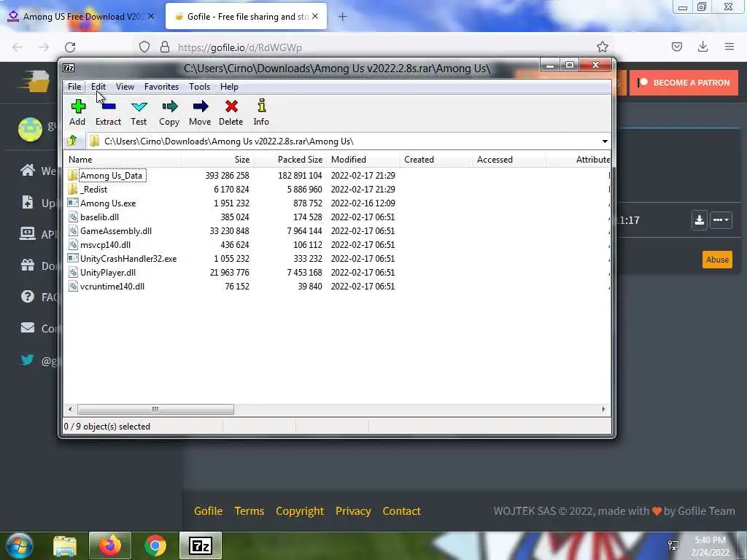Sort by the Packed Size column header
747x560 pixels.
(290, 160)
